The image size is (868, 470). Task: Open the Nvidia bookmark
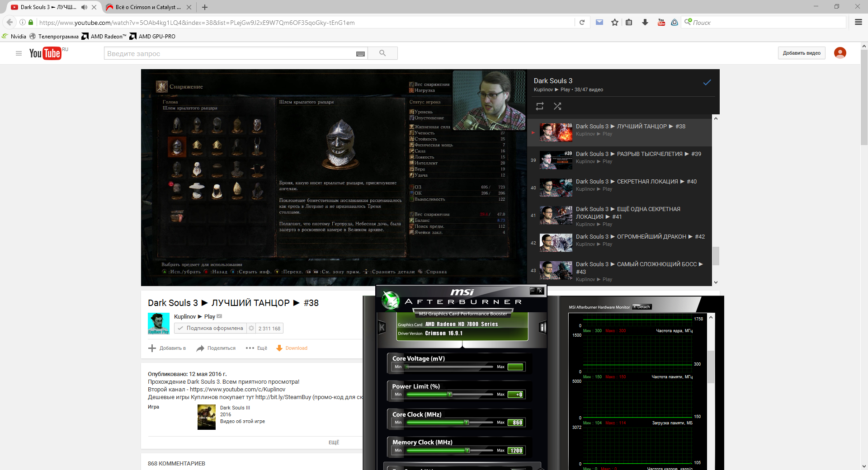click(14, 36)
